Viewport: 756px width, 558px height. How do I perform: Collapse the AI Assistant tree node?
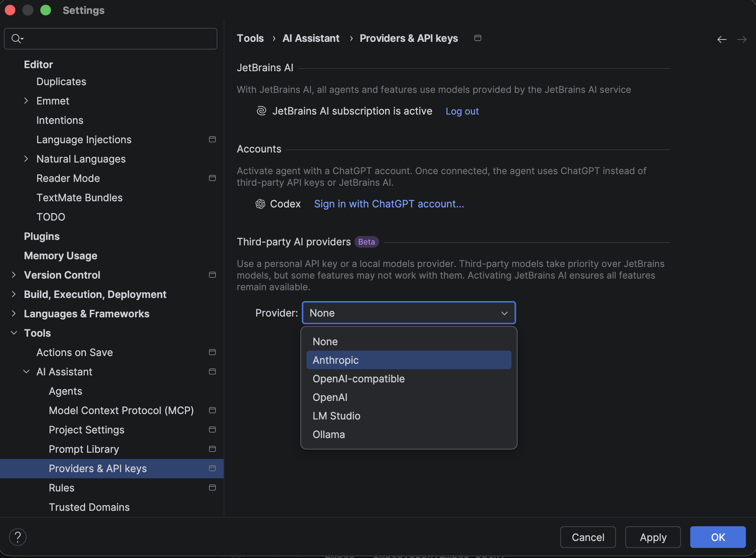tap(26, 371)
